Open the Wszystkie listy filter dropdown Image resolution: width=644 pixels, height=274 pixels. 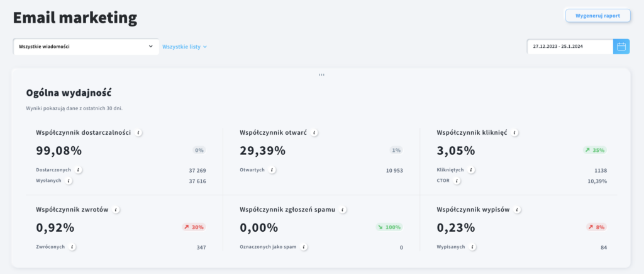coord(184,47)
